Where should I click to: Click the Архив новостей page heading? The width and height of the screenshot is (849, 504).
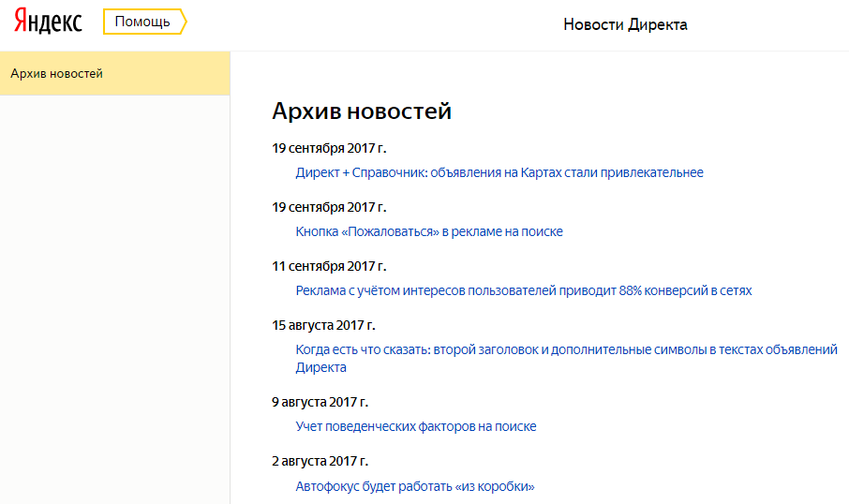[x=362, y=111]
